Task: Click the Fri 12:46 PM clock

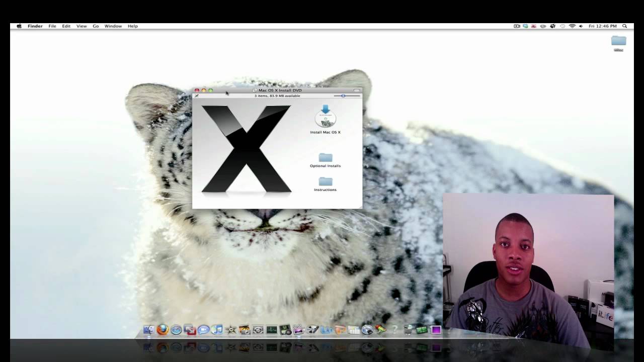Action: [x=603, y=26]
